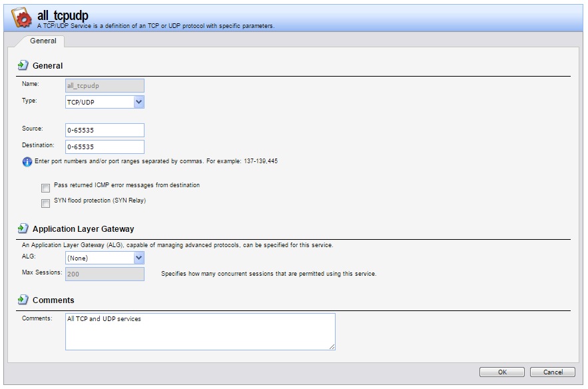Click the Max Sessions field showing 200
Image resolution: width=588 pixels, height=389 pixels.
click(x=105, y=274)
